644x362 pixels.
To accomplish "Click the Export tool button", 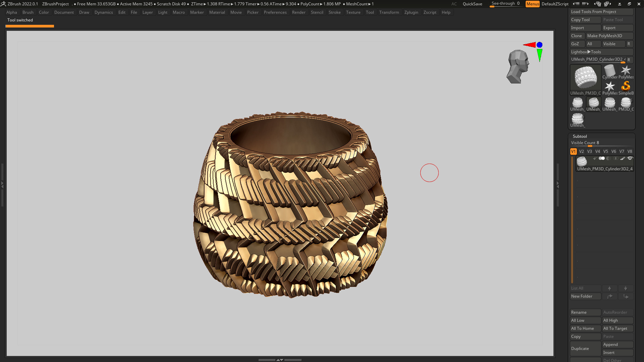I will coord(618,28).
